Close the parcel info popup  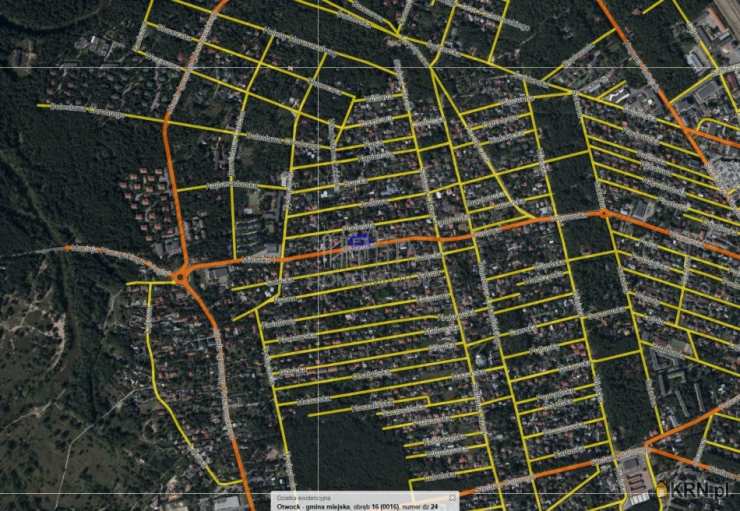tap(452, 496)
